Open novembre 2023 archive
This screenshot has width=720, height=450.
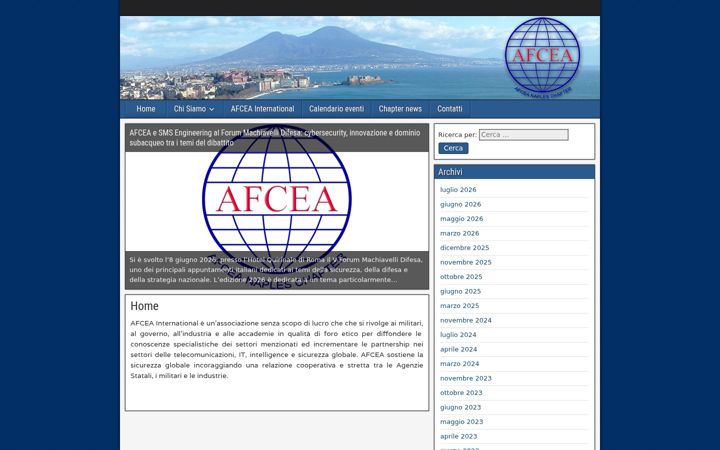click(x=466, y=378)
